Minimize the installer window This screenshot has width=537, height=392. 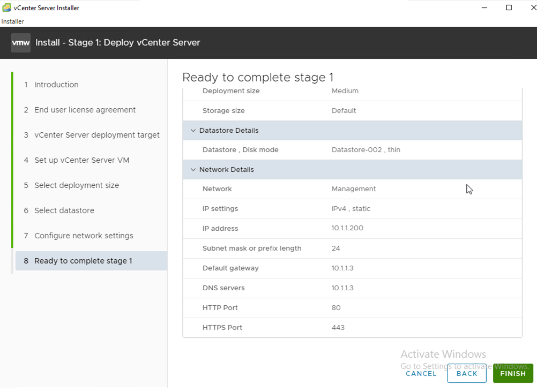pyautogui.click(x=484, y=7)
